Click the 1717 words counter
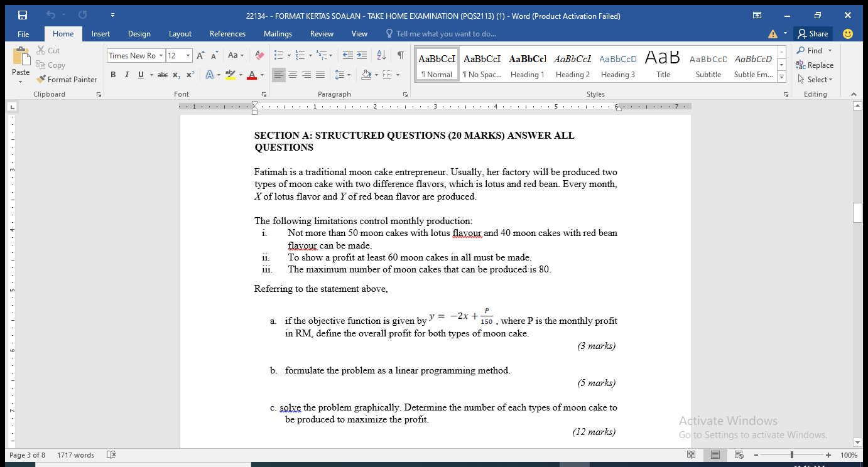868x467 pixels. tap(75, 454)
